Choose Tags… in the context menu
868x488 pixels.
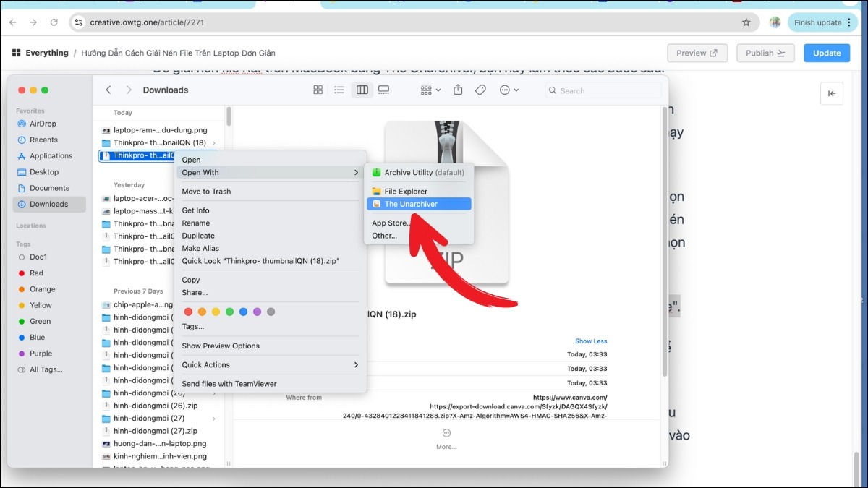271,326
